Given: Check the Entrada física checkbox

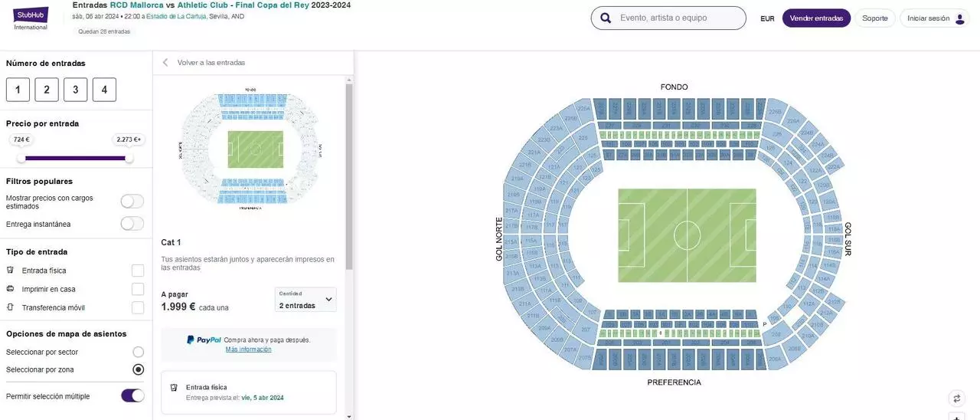Looking at the screenshot, I should [x=138, y=271].
